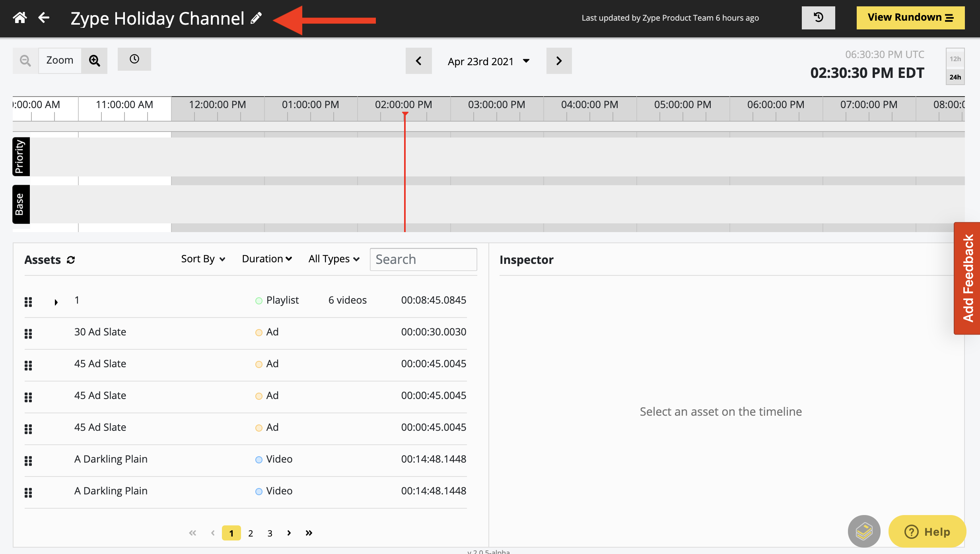The image size is (980, 554).
Task: Click the Playlist type label
Action: click(x=282, y=300)
